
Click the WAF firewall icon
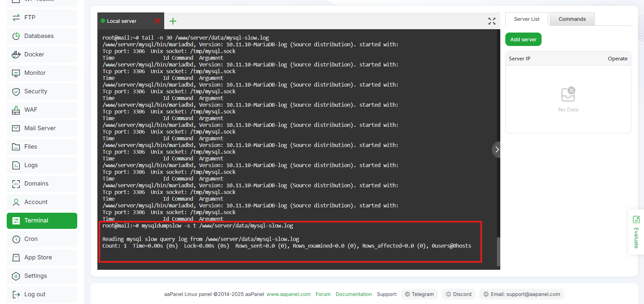coord(16,110)
